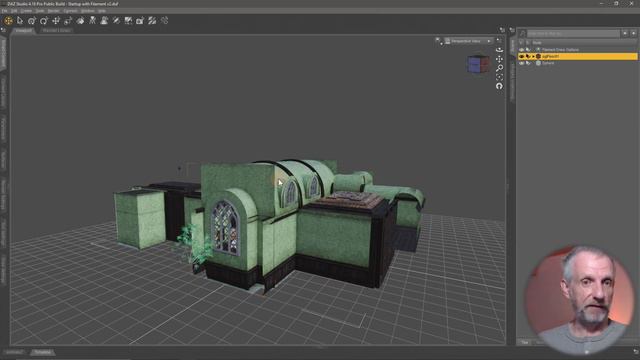Open the Edit menu
Screen dimensions: 640x360
(x=14, y=11)
